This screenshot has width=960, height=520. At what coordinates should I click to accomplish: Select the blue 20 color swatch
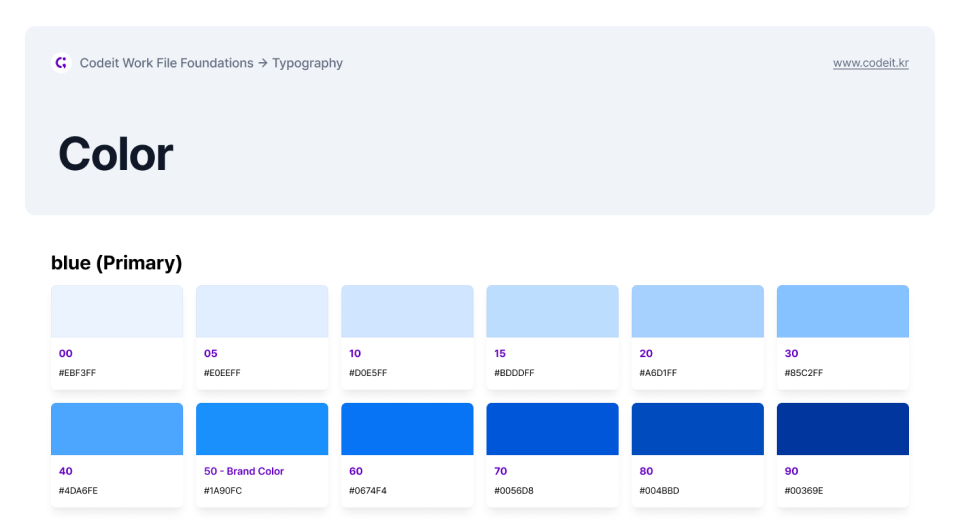697,312
